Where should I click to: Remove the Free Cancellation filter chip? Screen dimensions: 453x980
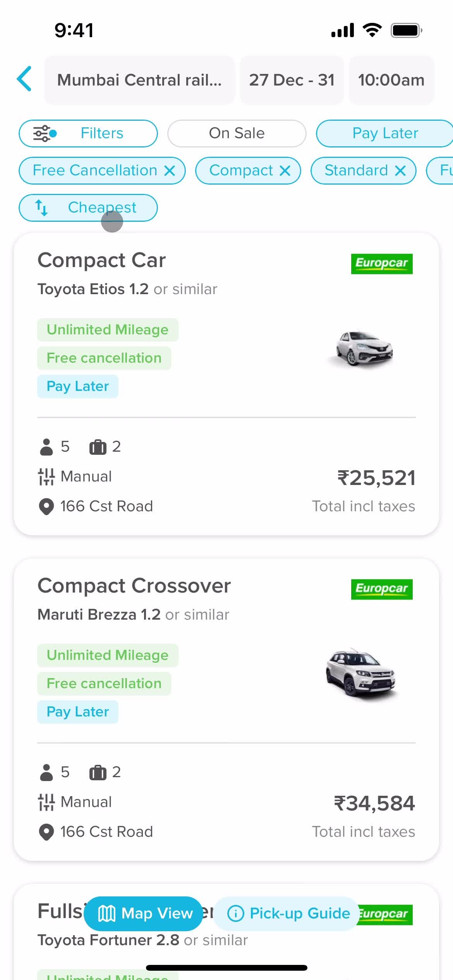(170, 171)
